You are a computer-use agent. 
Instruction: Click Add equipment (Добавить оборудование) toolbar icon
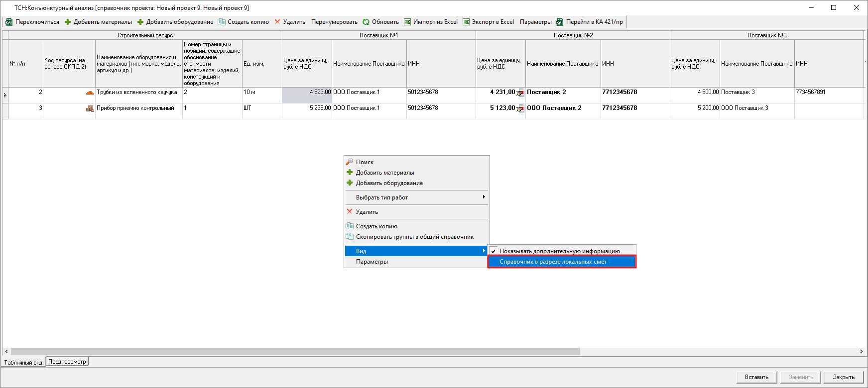click(140, 22)
